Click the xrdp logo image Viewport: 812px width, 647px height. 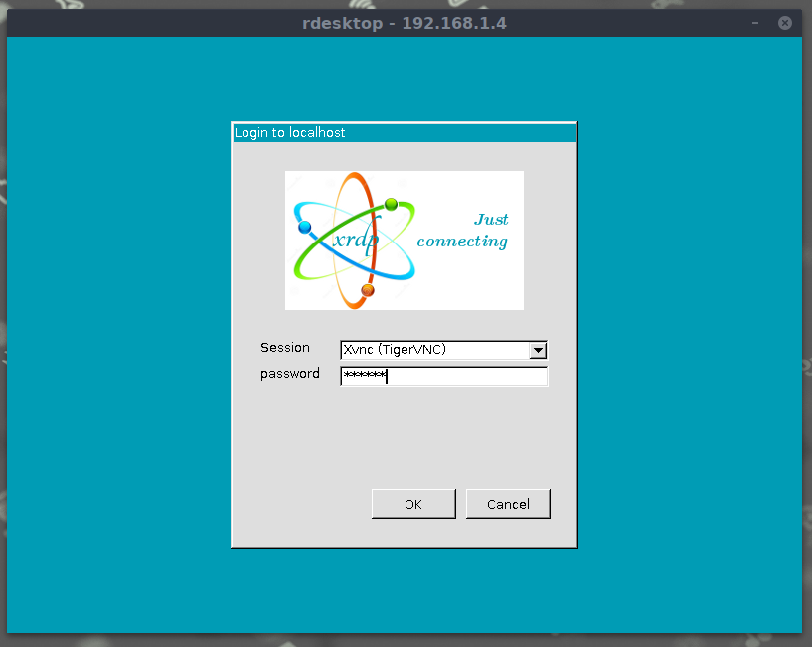[x=404, y=241]
